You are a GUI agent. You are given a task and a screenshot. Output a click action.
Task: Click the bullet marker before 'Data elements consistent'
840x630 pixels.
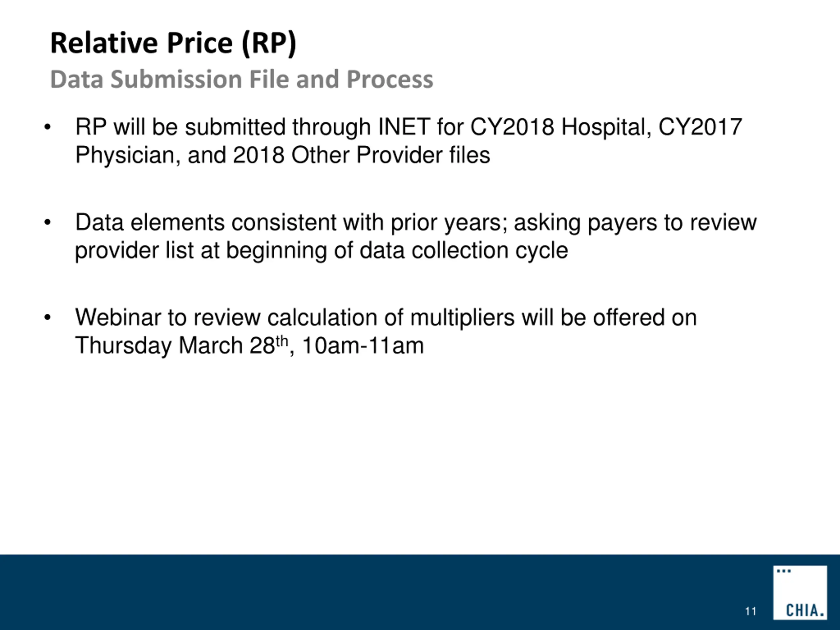point(47,222)
